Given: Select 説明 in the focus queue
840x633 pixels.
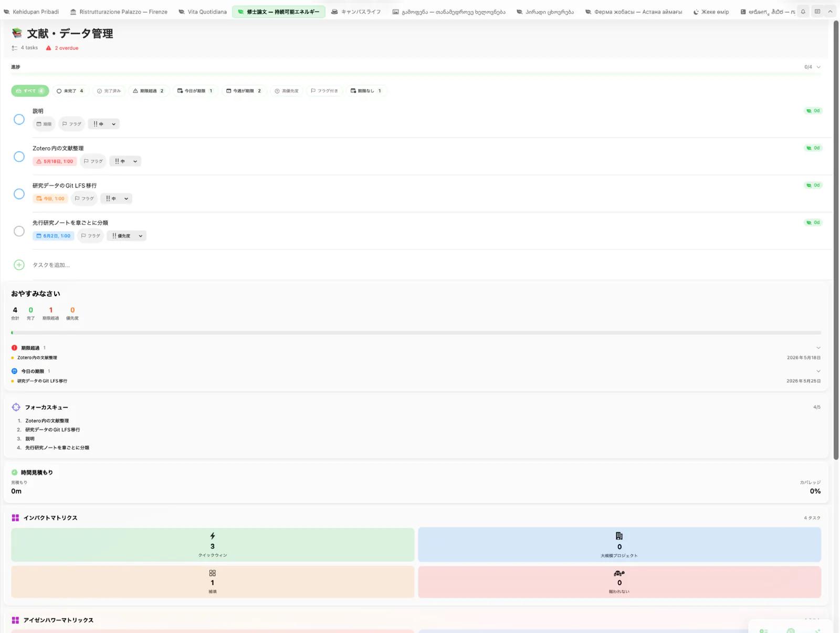Looking at the screenshot, I should (30, 439).
